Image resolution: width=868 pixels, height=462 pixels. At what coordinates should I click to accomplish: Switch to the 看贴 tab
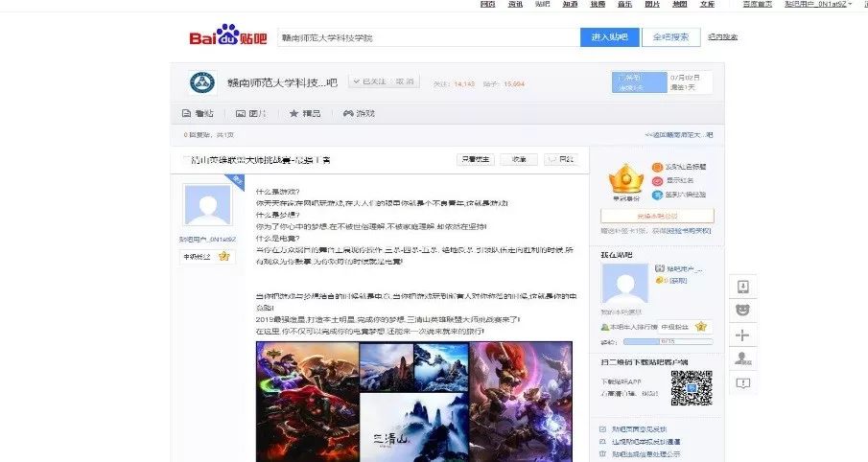point(198,113)
